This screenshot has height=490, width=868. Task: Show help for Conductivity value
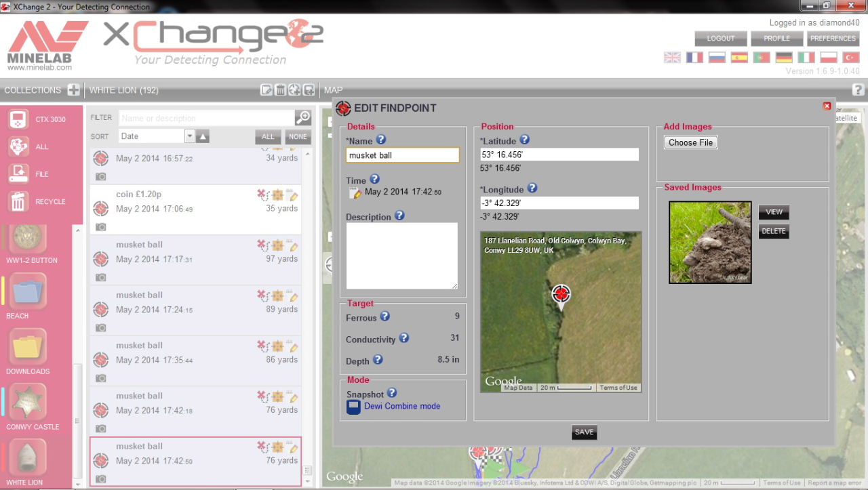point(404,338)
